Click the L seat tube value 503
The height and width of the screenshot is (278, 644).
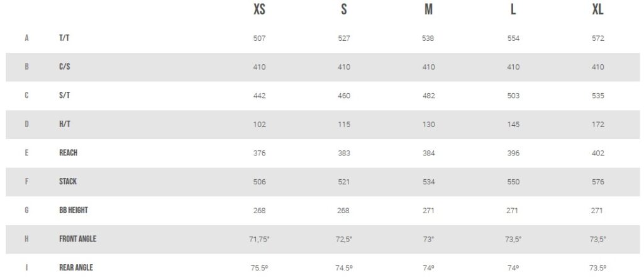click(x=513, y=96)
